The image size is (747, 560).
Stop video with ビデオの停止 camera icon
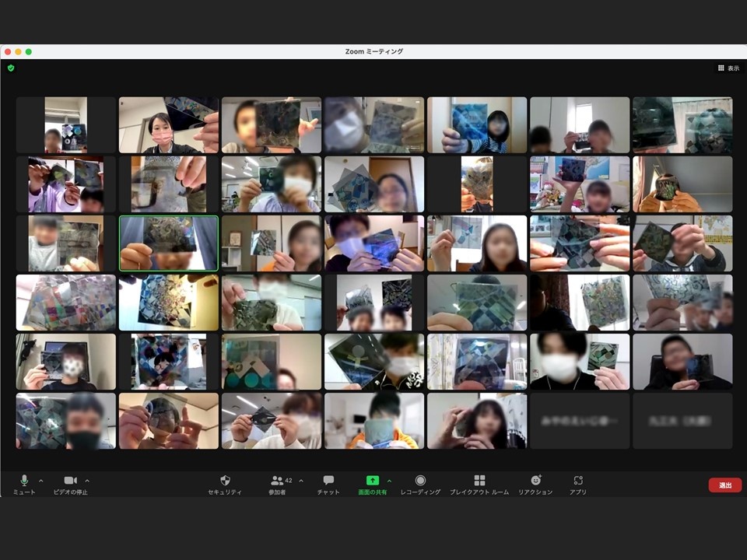pyautogui.click(x=70, y=481)
